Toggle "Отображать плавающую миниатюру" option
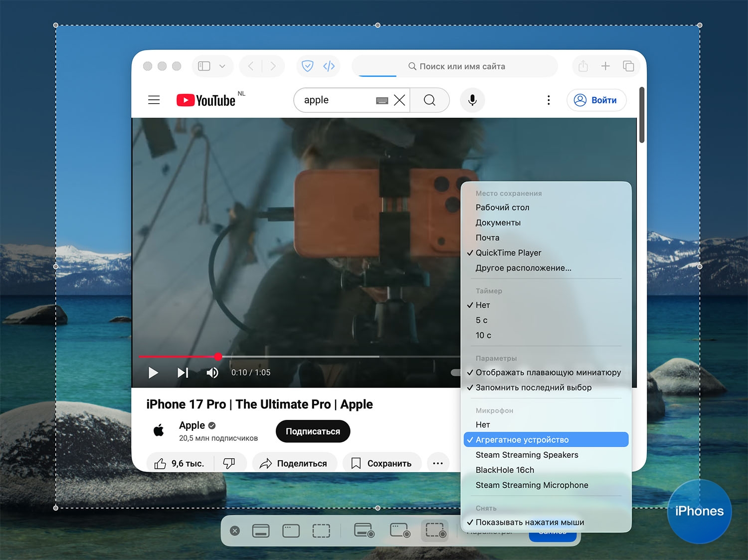Image resolution: width=748 pixels, height=560 pixels. click(x=548, y=373)
